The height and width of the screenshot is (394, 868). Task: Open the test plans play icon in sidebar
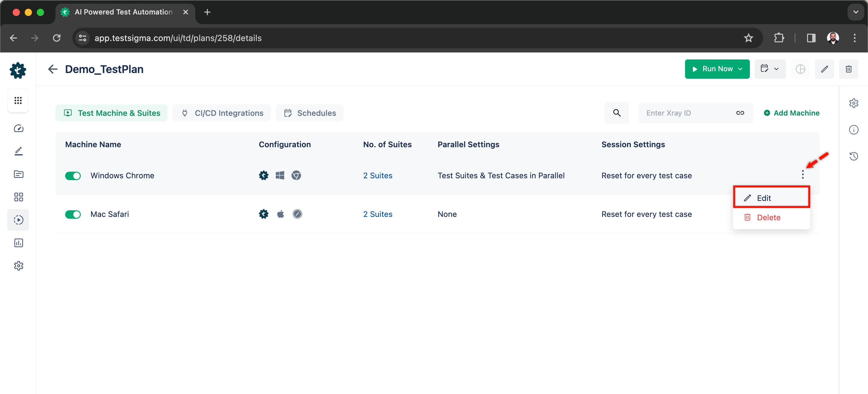click(x=18, y=220)
